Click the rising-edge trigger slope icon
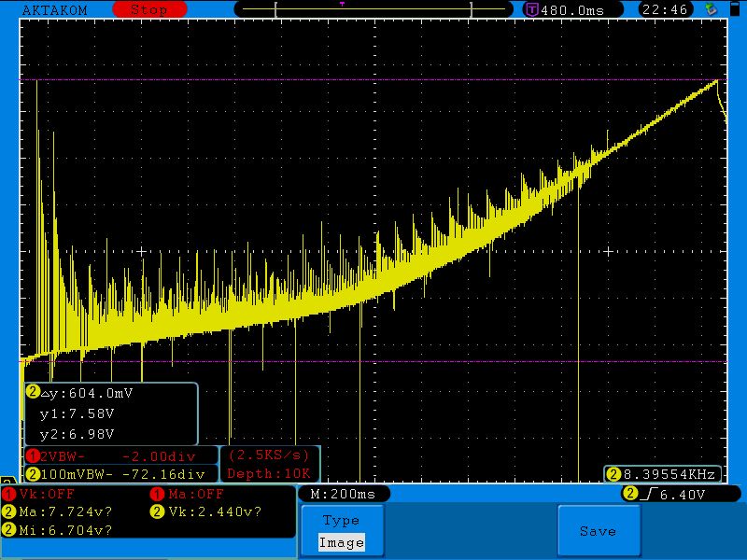 [x=646, y=494]
